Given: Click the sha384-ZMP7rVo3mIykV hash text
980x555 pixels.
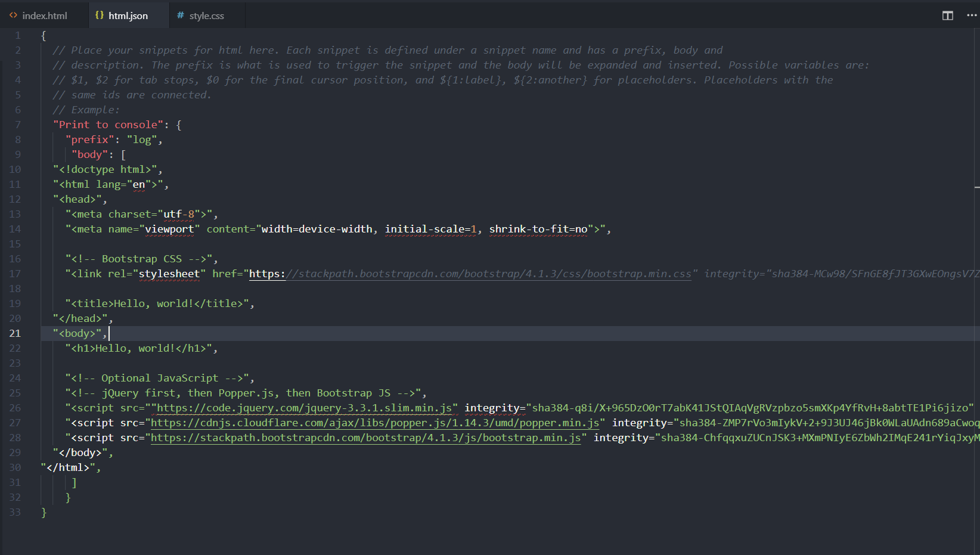Looking at the screenshot, I should click(x=829, y=423).
